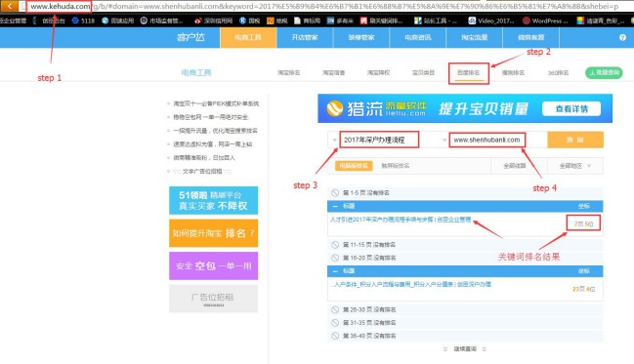
Task: Click the keyword field with 2017年深户办理流程
Action: pos(379,140)
